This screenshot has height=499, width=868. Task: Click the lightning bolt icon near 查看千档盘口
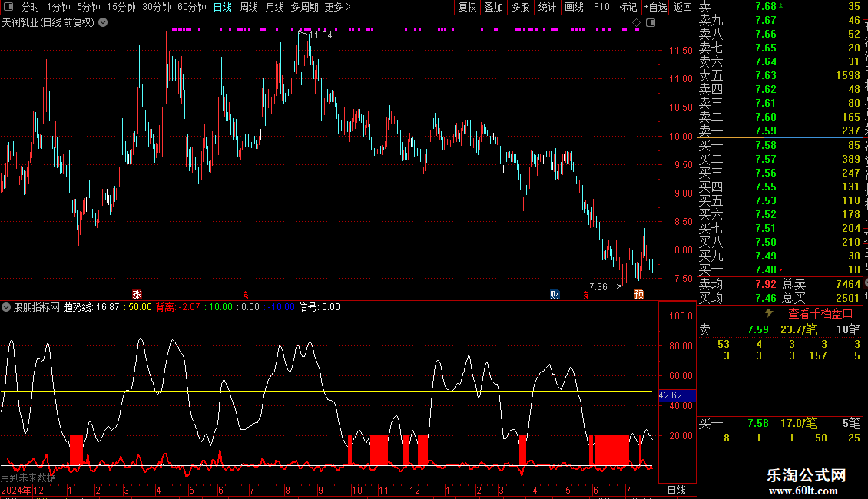[769, 313]
